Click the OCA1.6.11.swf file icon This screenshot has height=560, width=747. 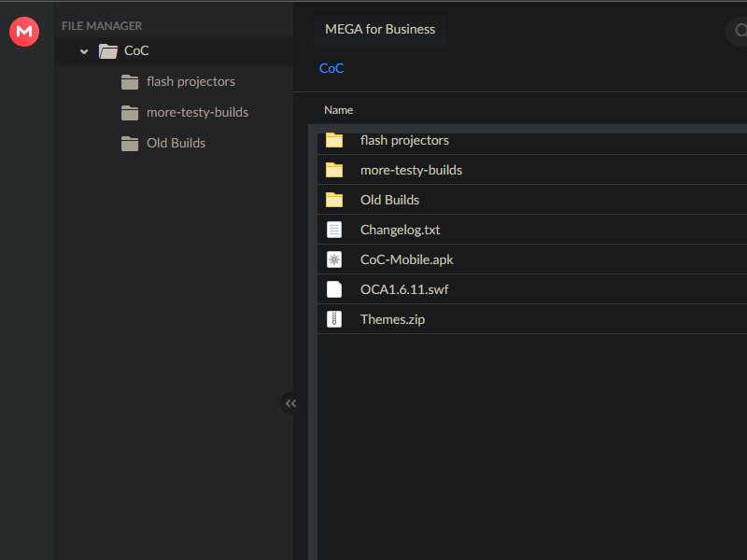(334, 289)
